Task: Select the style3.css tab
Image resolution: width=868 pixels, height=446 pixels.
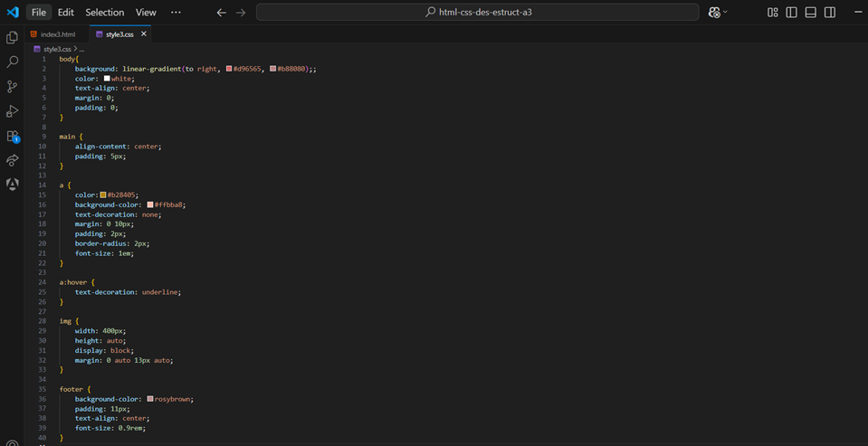Action: tap(120, 34)
